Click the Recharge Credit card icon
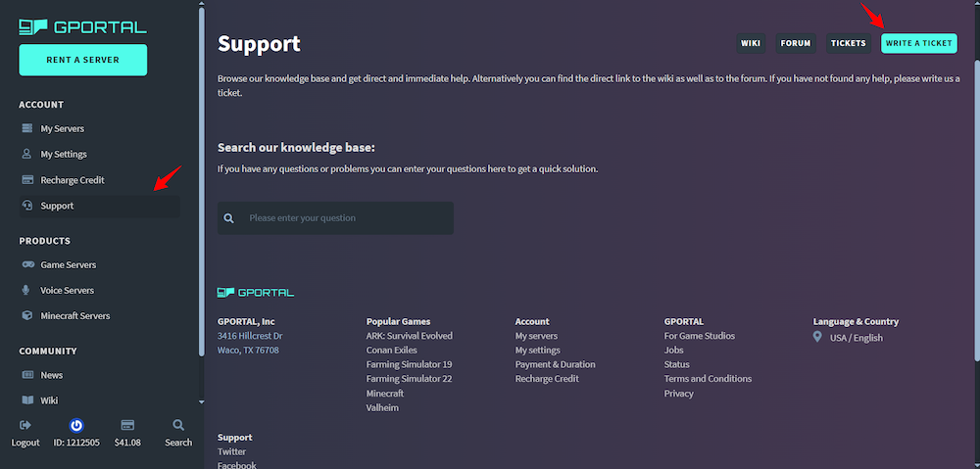 (26, 180)
